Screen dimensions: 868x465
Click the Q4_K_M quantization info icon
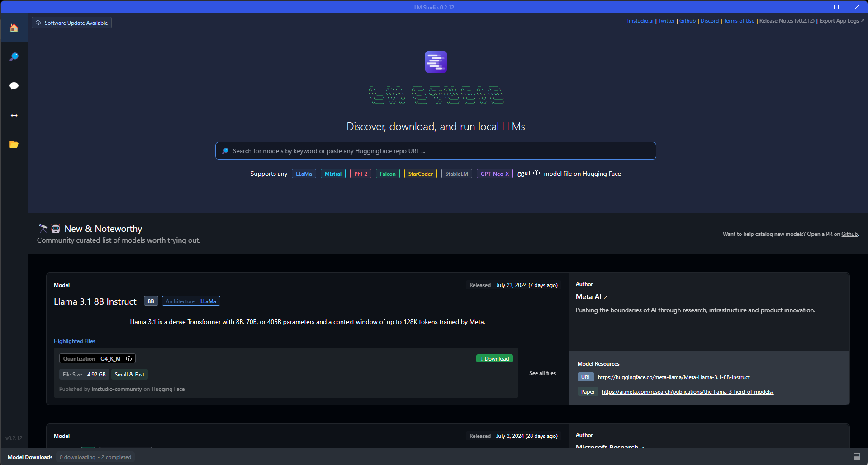pos(129,359)
